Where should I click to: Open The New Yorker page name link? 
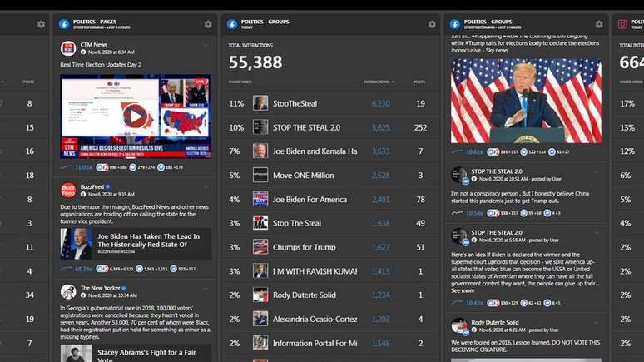(100, 288)
